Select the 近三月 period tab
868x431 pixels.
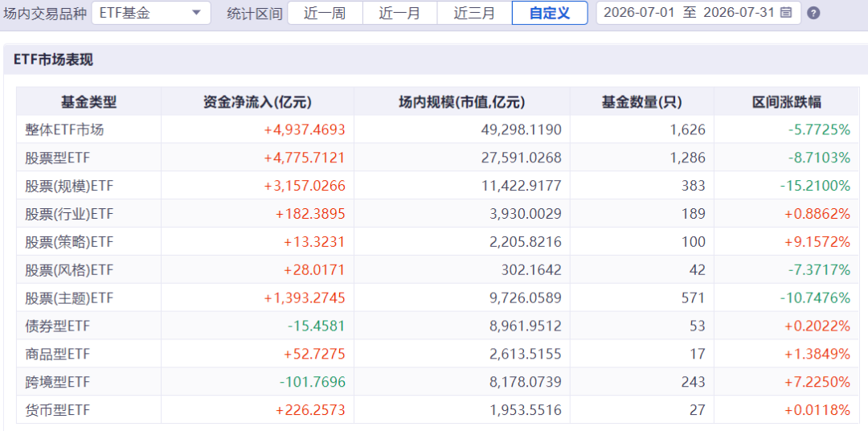tap(474, 13)
